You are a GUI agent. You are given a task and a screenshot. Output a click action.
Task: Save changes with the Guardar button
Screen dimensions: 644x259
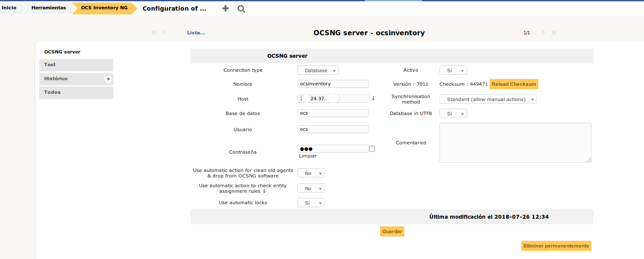tap(392, 231)
